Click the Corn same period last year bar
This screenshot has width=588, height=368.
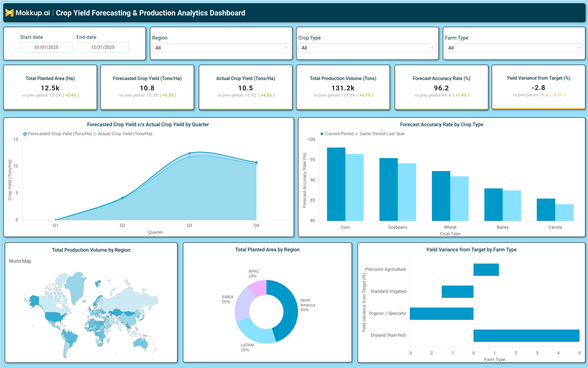(354, 187)
